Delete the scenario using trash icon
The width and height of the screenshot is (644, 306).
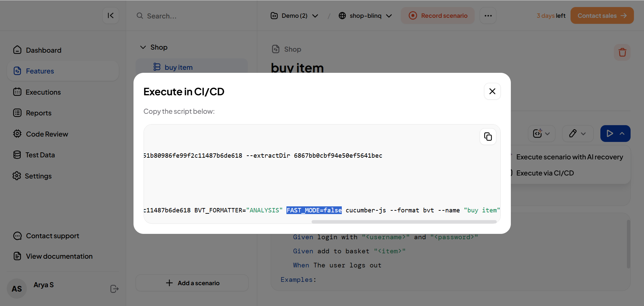point(622,52)
